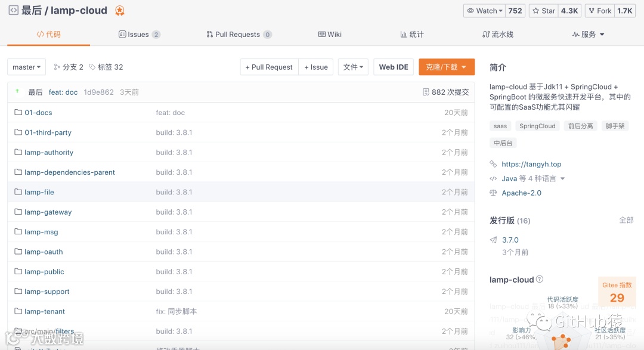Open the master branch dropdown
Image resolution: width=644 pixels, height=350 pixels.
(26, 67)
